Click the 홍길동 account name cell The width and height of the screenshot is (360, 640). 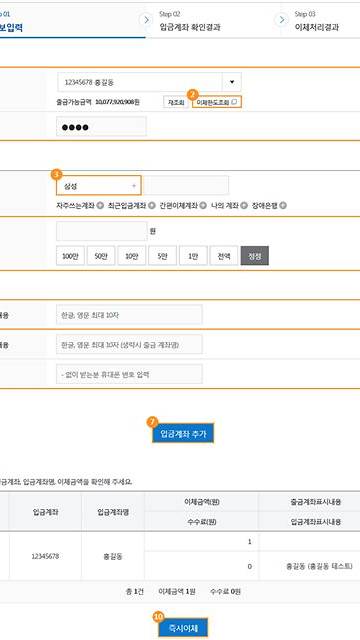[113, 556]
